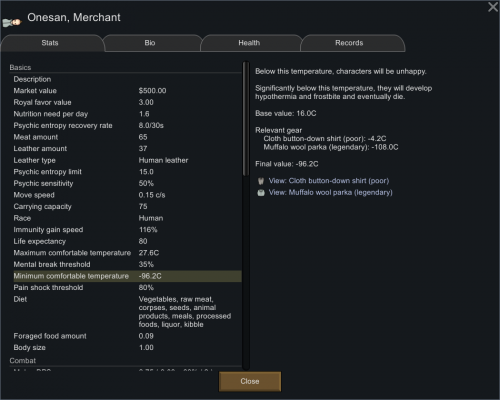
Task: Select the Market value stat row
Action: 127,91
